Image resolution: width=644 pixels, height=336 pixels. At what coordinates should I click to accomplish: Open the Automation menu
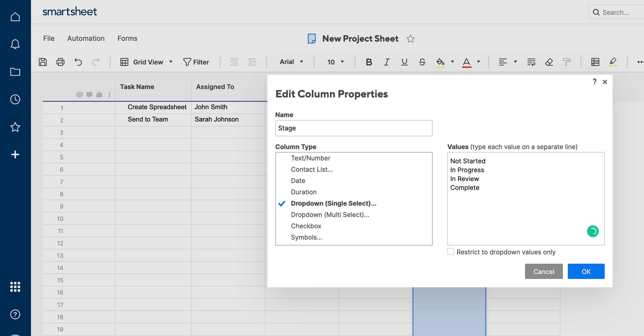tap(86, 38)
